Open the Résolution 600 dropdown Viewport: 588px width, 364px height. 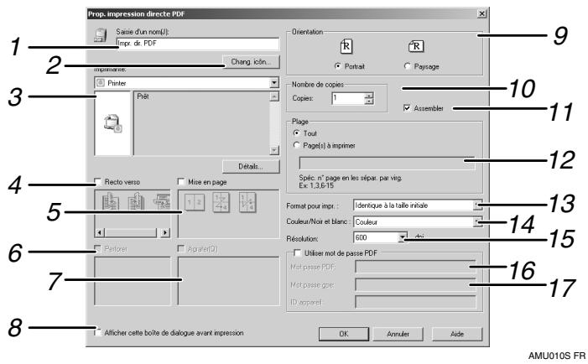(x=403, y=237)
